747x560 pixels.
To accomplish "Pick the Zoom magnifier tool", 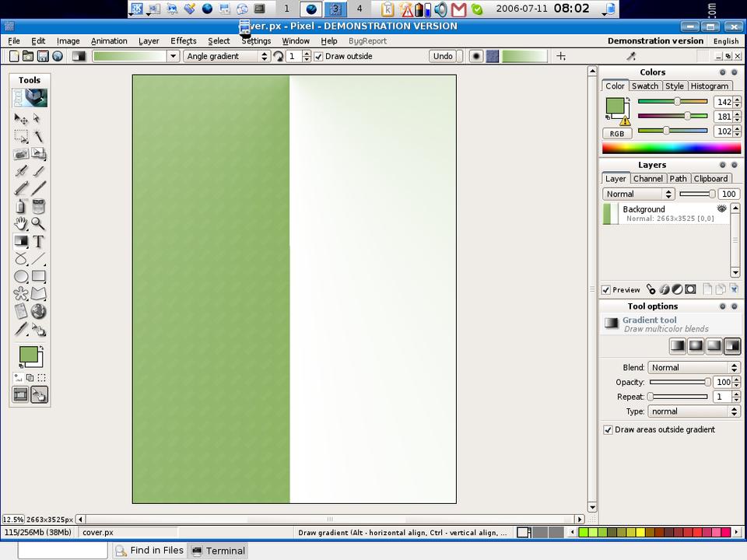I will pos(38,224).
